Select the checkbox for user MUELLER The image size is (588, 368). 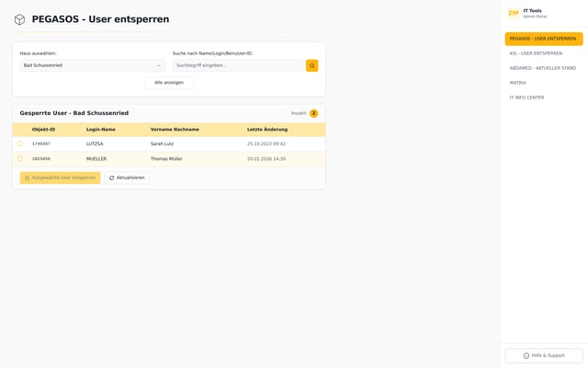pyautogui.click(x=20, y=158)
